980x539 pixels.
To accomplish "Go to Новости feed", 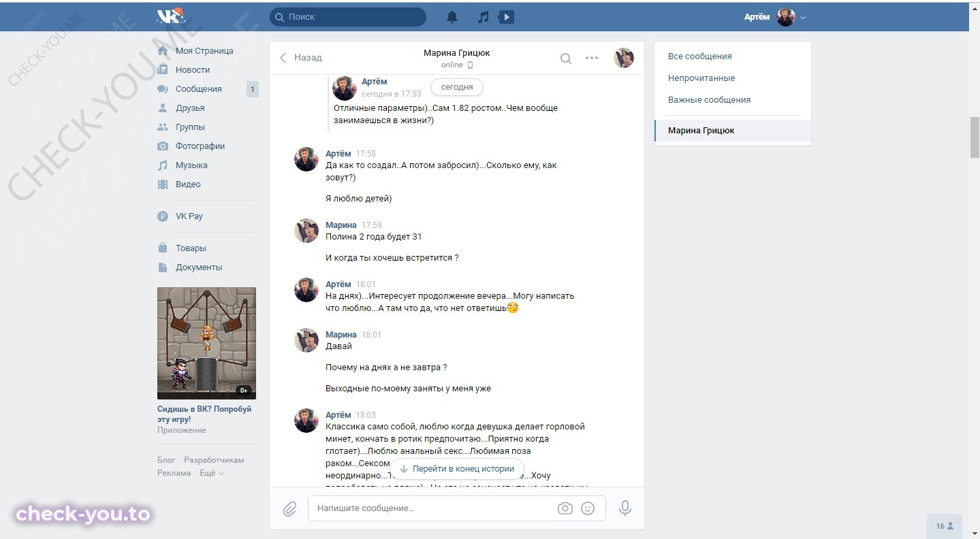I will click(x=193, y=70).
